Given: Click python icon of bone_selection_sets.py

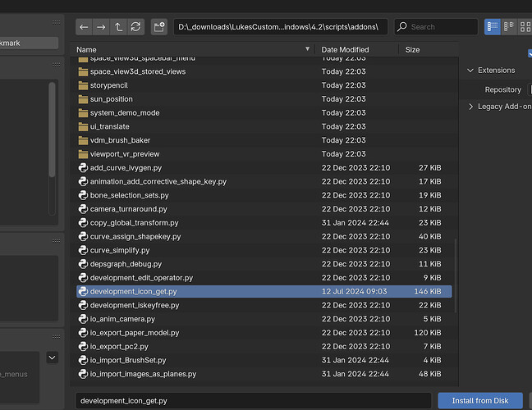Looking at the screenshot, I should tap(83, 195).
